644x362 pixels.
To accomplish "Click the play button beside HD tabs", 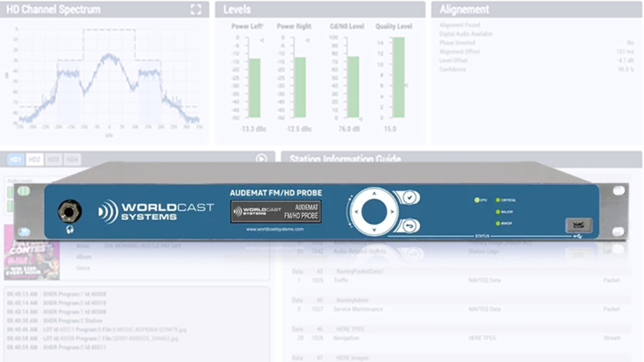I will [261, 159].
